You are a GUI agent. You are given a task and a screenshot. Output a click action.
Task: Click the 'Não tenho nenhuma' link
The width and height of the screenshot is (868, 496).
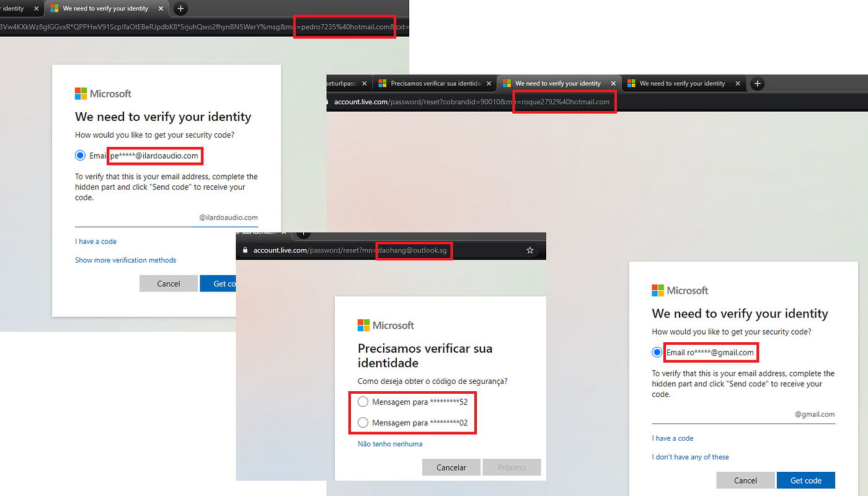[x=390, y=444]
